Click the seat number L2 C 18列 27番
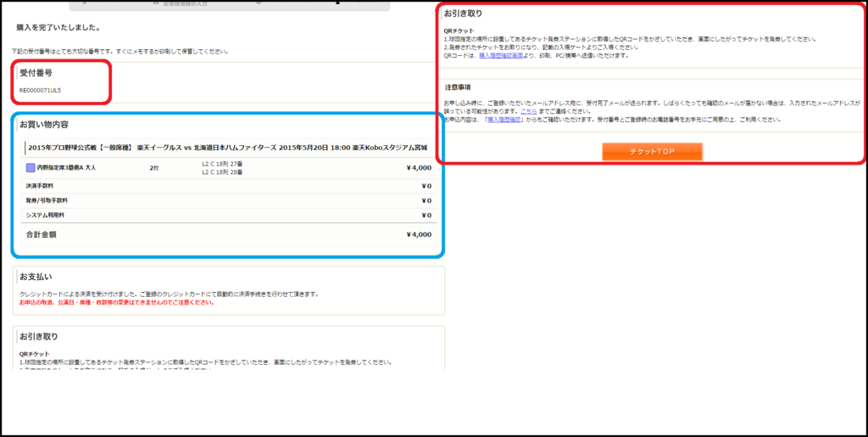Screen dimensions: 868x437 pos(222,164)
